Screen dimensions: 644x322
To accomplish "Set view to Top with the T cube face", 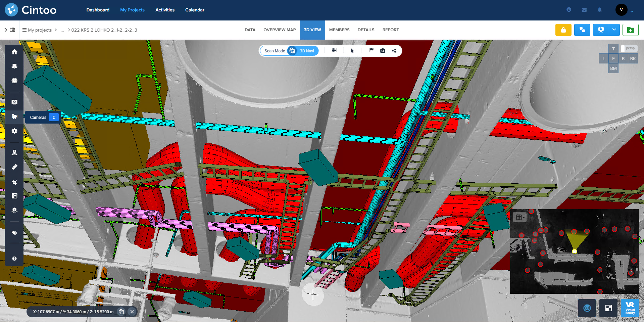I will click(613, 49).
